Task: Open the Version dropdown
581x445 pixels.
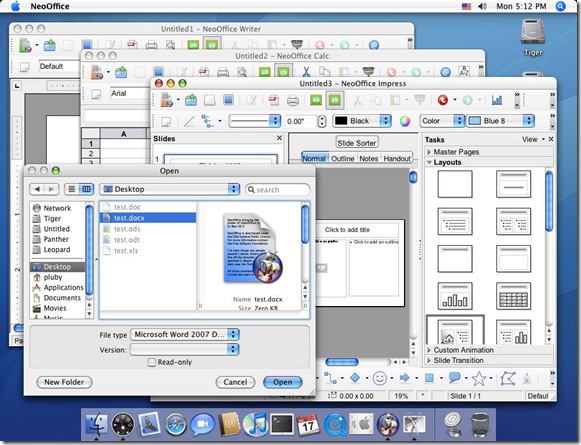Action: tap(185, 349)
